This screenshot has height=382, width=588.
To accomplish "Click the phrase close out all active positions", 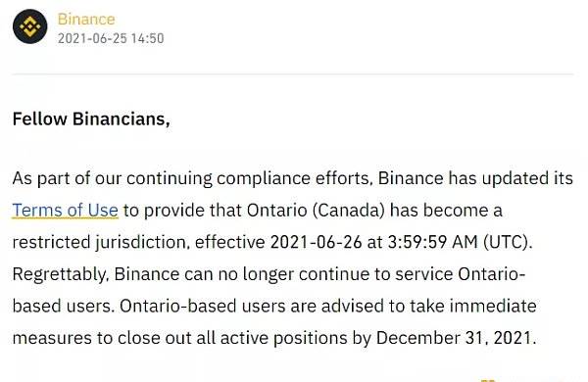I will [232, 338].
